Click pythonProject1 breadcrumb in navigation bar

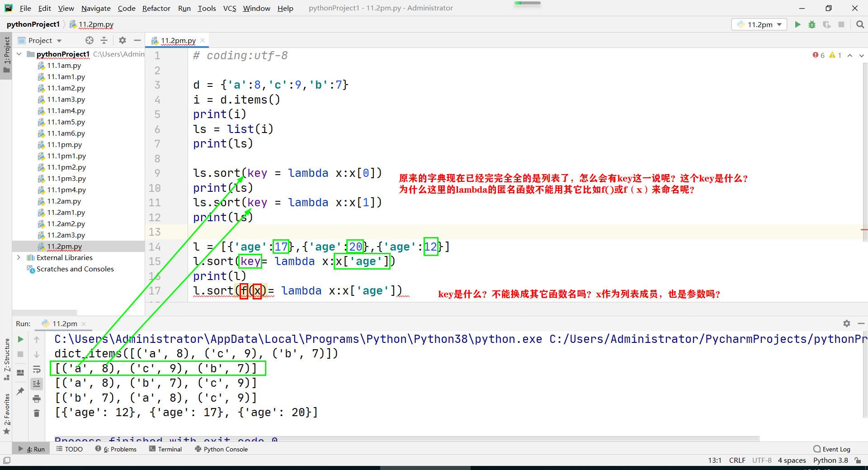point(33,24)
